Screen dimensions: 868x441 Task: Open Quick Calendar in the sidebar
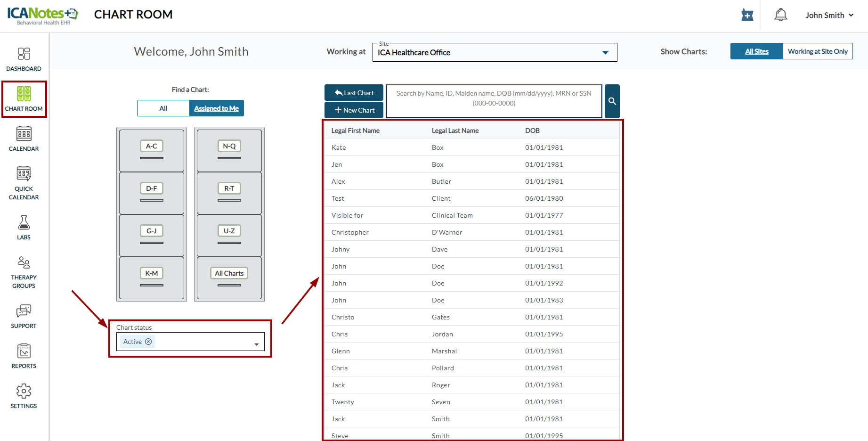click(x=24, y=183)
